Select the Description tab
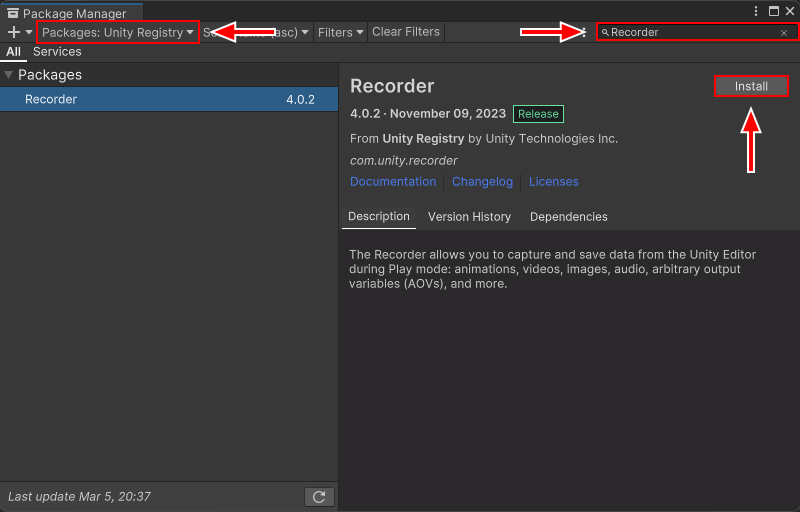 (379, 217)
